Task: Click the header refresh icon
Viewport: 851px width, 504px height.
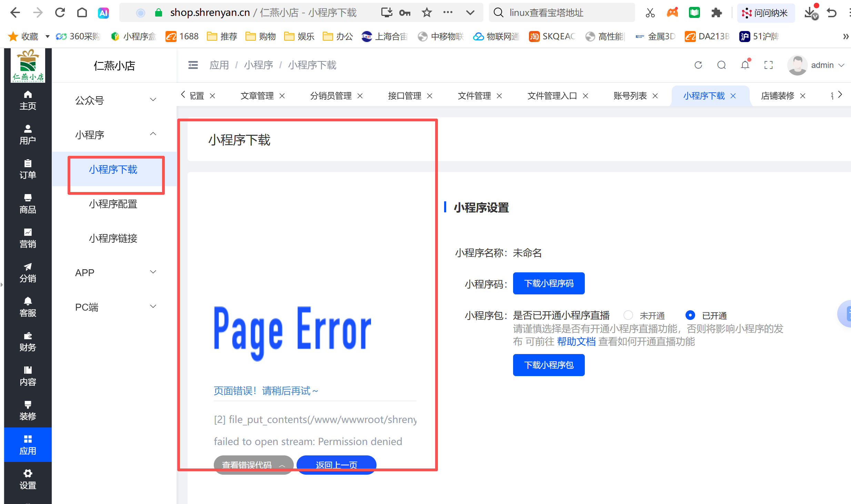Action: (x=698, y=65)
